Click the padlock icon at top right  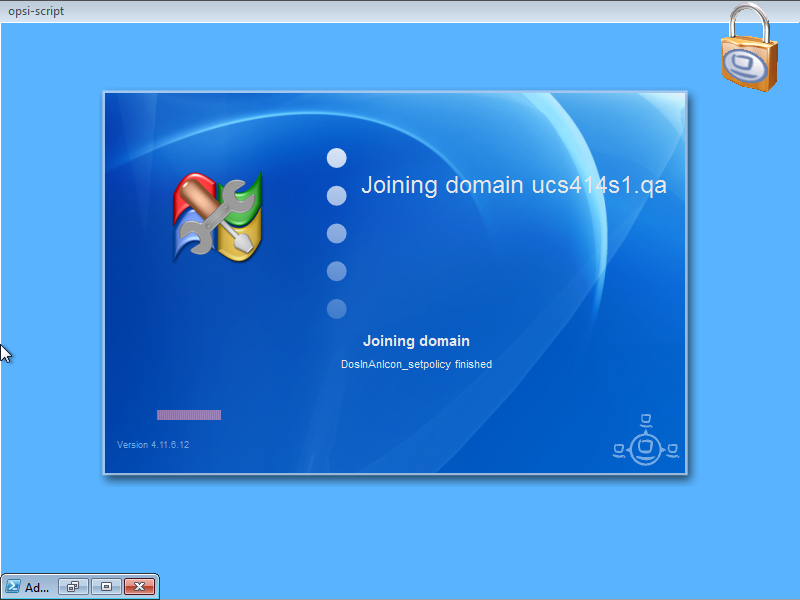749,47
